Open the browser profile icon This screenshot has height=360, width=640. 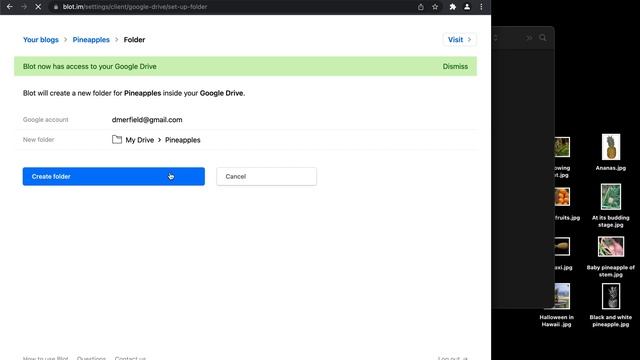(467, 7)
